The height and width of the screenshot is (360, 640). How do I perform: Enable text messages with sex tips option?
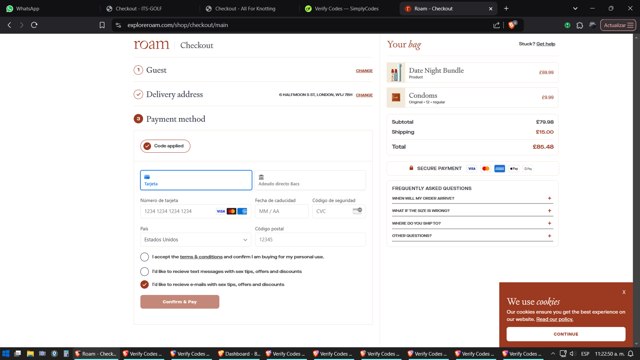144,271
